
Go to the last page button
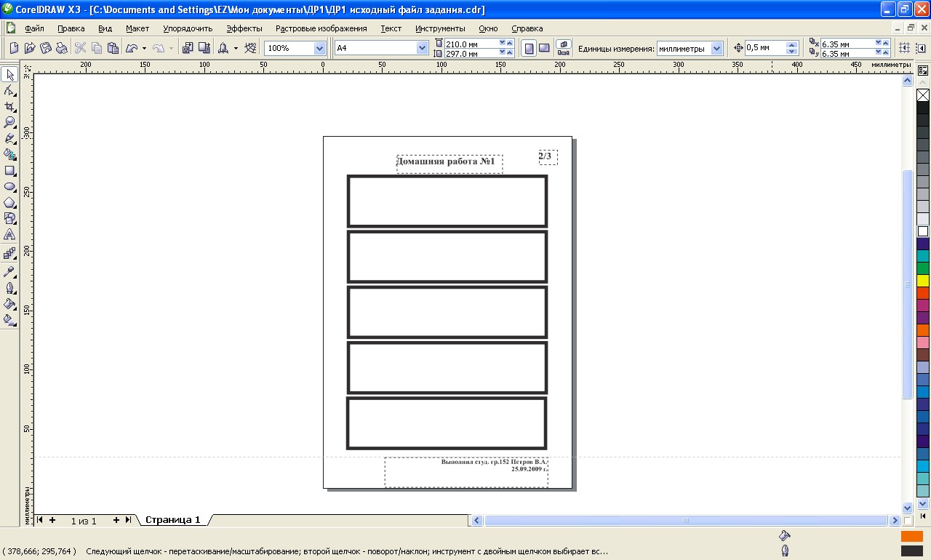(128, 520)
